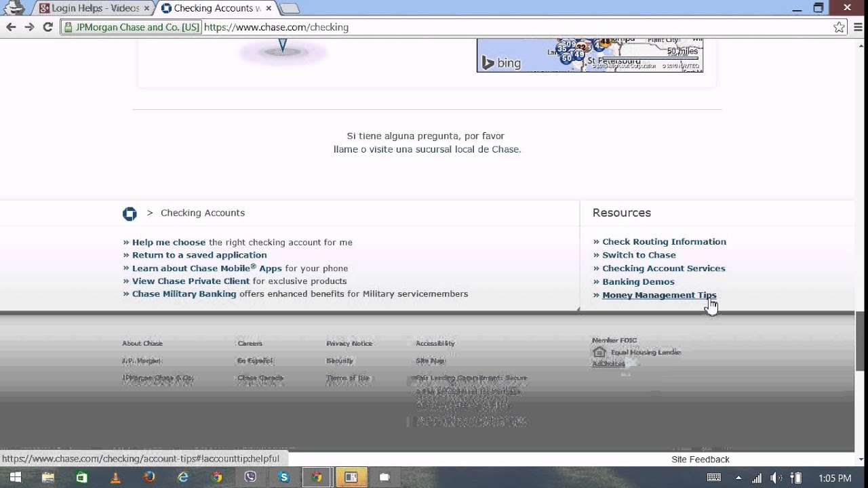
Task: Close the Login Helps - Videos tab
Action: click(x=146, y=8)
